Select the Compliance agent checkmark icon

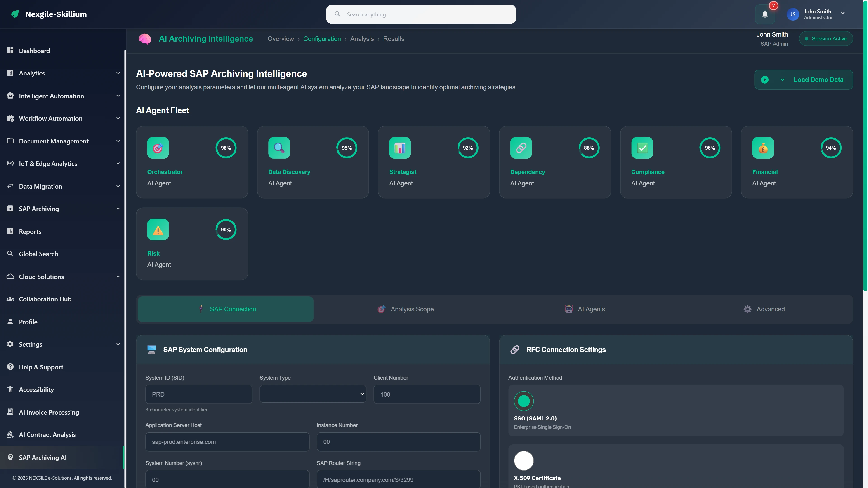coord(642,148)
